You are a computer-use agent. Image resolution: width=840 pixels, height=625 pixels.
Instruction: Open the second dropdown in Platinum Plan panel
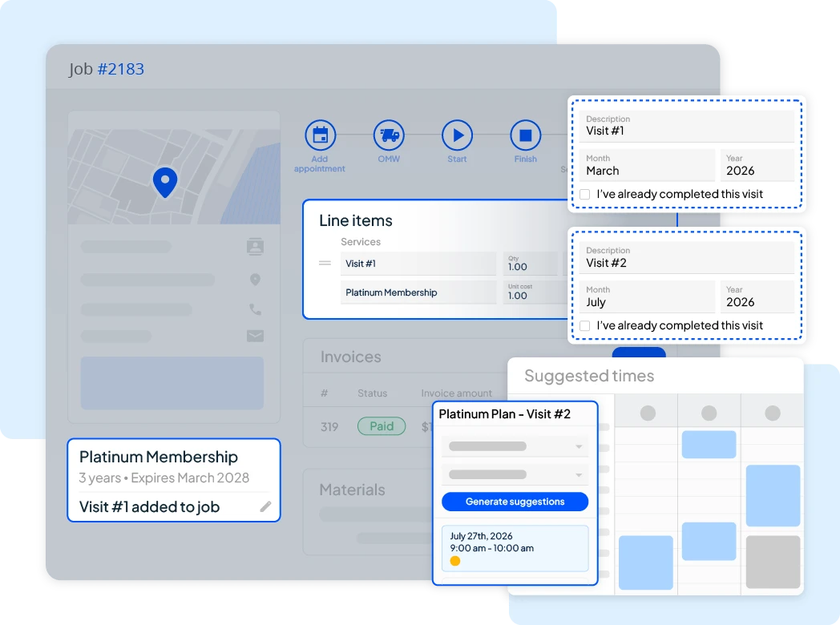click(515, 475)
